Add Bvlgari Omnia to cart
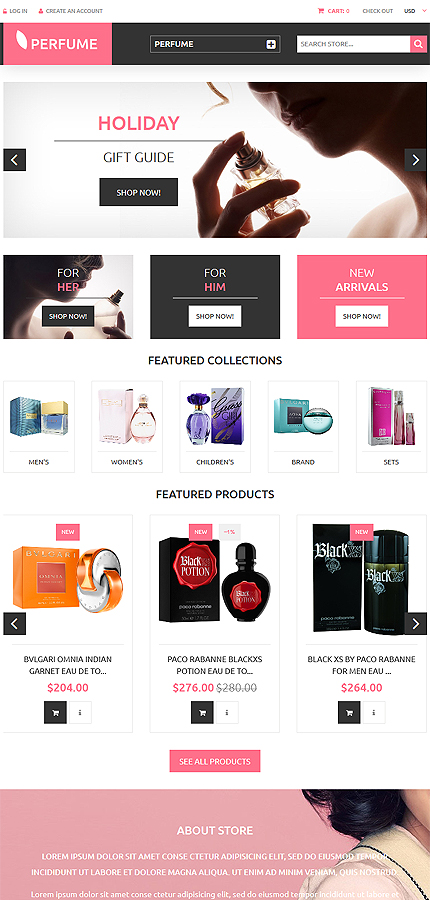430x900 pixels. click(x=55, y=713)
